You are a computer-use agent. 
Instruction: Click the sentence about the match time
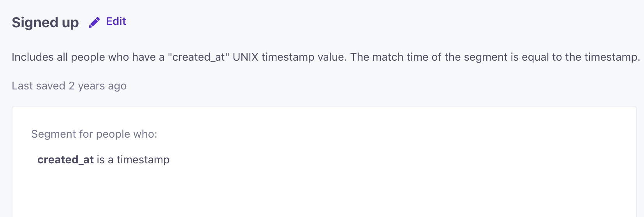495,57
